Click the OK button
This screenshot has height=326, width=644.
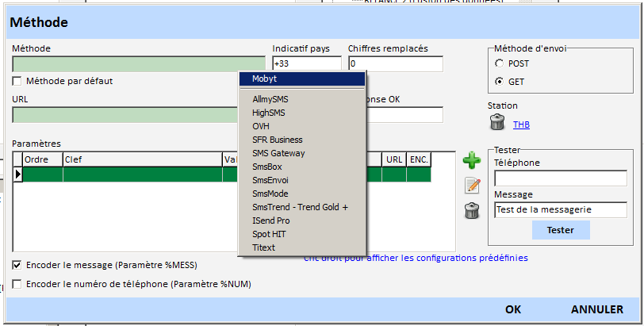pyautogui.click(x=513, y=309)
